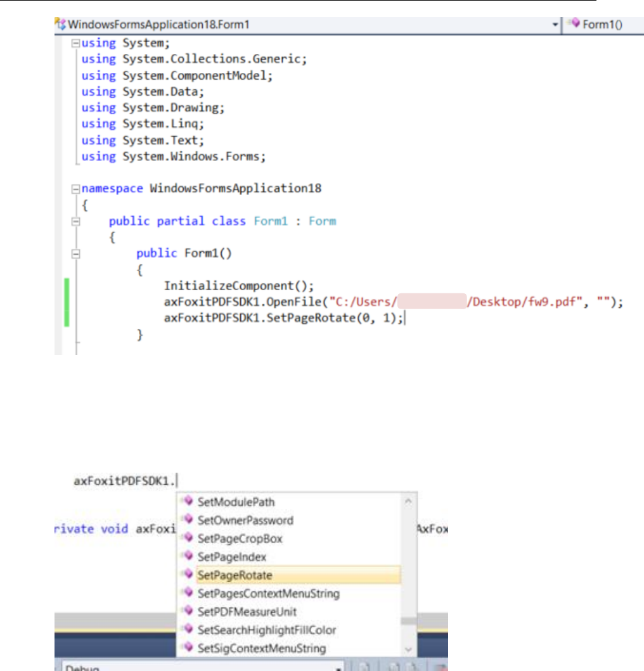644x671 pixels.
Task: Click the line using System.Linq;
Action: 143,124
